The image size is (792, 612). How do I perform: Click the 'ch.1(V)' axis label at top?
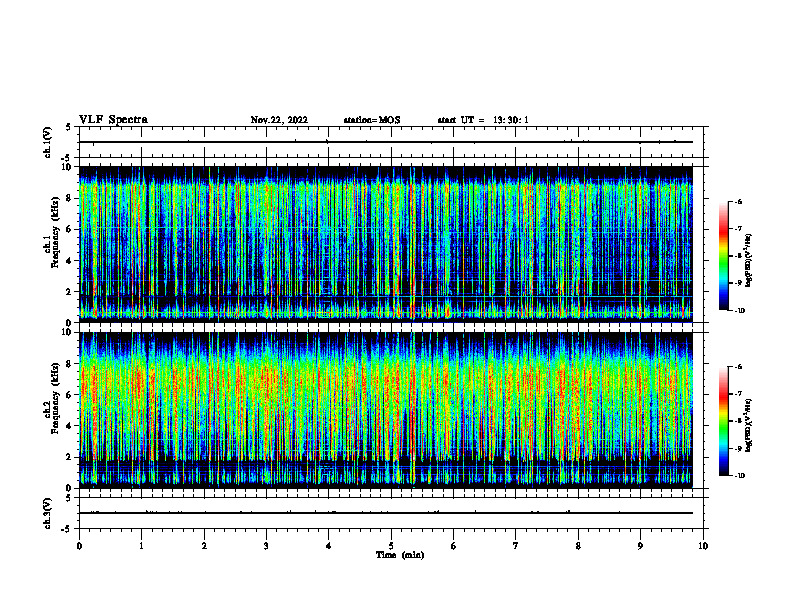pyautogui.click(x=47, y=142)
